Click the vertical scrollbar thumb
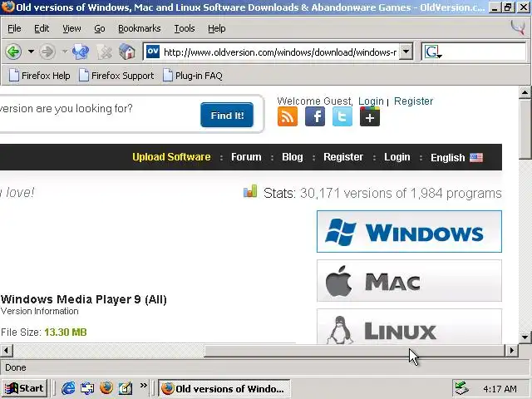 (525, 129)
